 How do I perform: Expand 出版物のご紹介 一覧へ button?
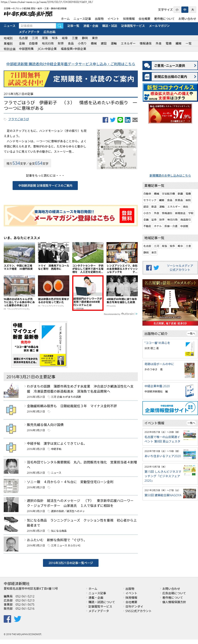pyautogui.click(x=191, y=333)
